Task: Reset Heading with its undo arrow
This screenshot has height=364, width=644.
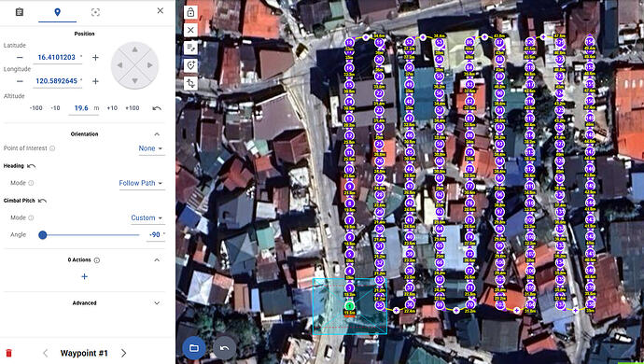Action: (x=31, y=166)
